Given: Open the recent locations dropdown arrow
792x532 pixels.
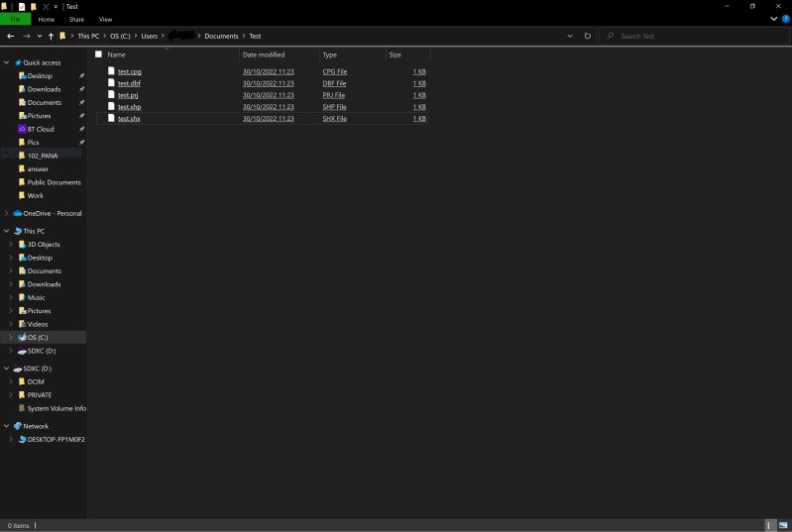Looking at the screenshot, I should click(40, 37).
